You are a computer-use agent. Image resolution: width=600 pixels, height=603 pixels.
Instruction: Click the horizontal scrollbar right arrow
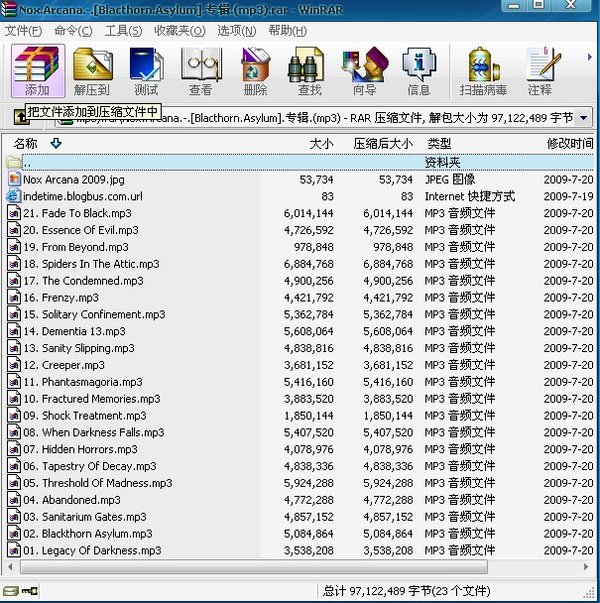coord(585,566)
